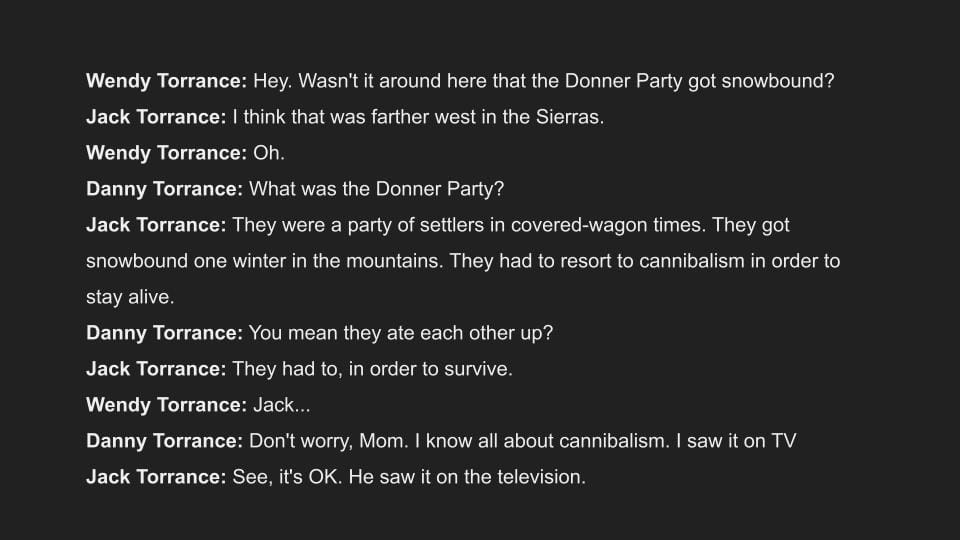The height and width of the screenshot is (540, 960).
Task: Click 'Jack Torrance:' before 'They were a party'
Action: 156,225
